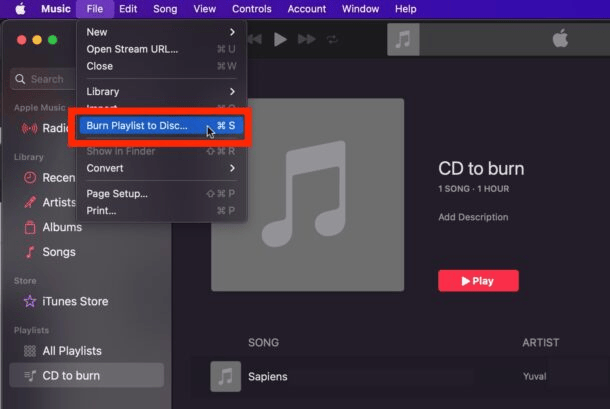Click the CD to burn playlist icon

coord(30,376)
